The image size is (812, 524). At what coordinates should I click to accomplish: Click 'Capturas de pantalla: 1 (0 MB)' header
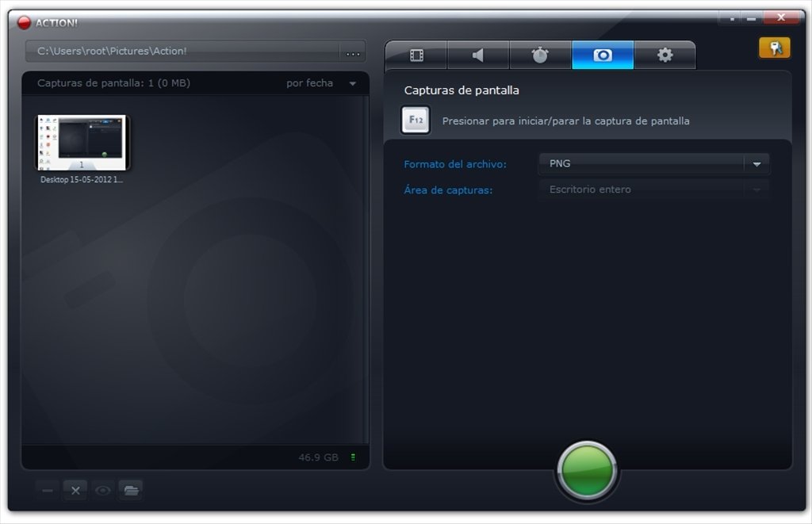pos(113,83)
